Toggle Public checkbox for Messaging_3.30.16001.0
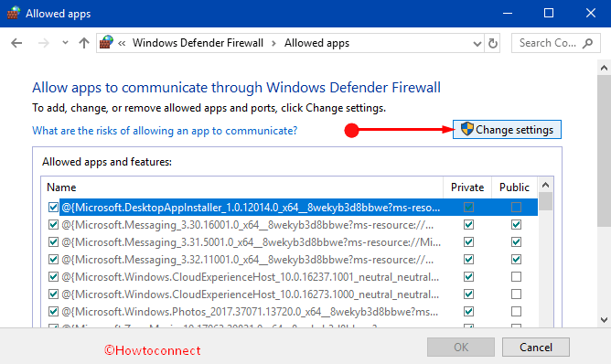The width and height of the screenshot is (611, 364). pos(516,225)
